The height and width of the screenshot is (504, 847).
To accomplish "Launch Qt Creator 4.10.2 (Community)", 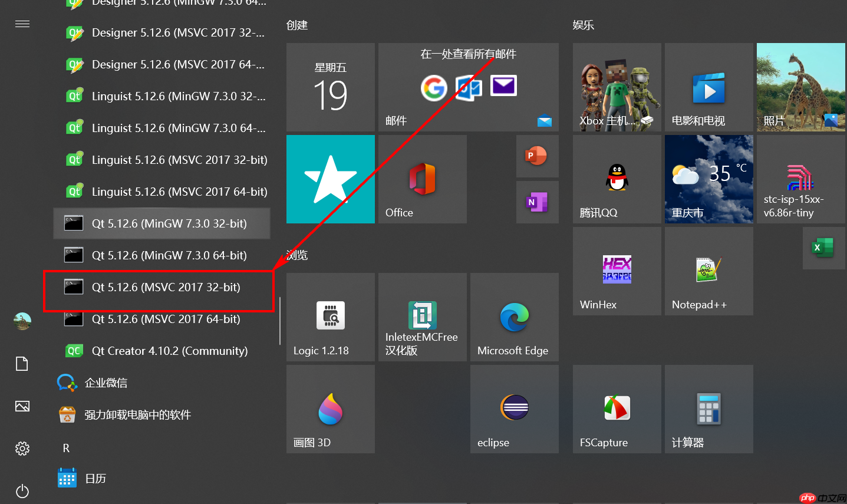I will click(162, 351).
